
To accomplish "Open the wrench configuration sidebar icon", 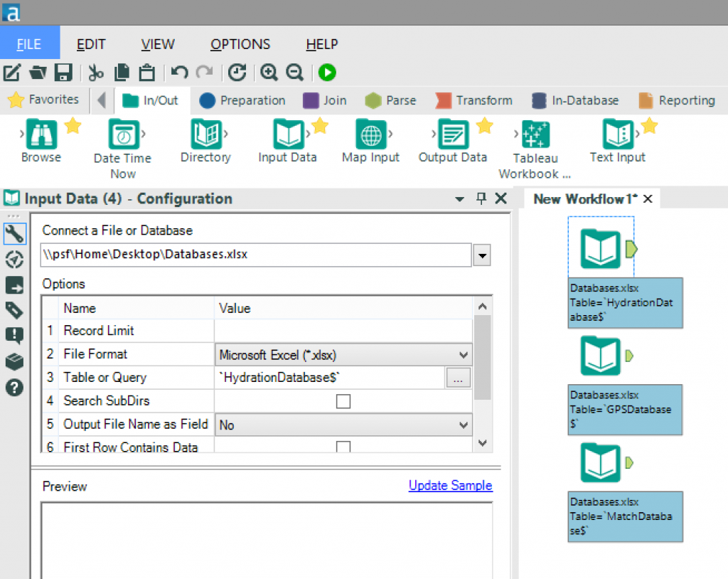I will pyautogui.click(x=15, y=234).
